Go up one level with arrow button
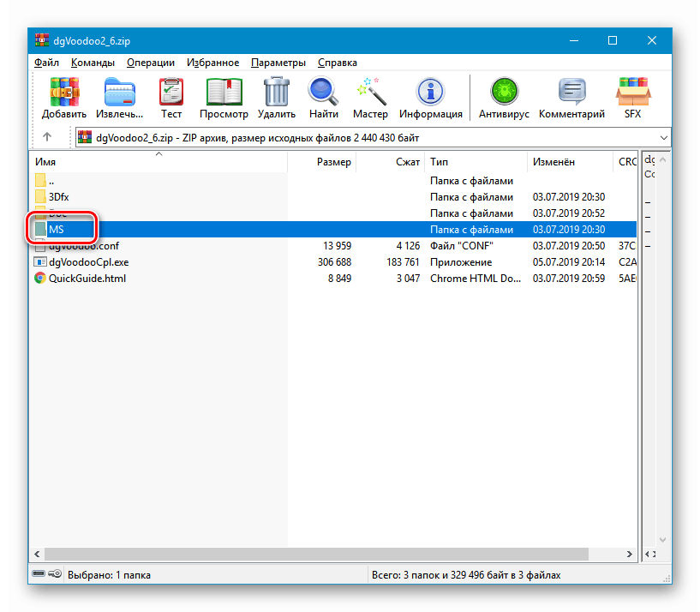Screen dimensions: 700x612 [x=47, y=137]
